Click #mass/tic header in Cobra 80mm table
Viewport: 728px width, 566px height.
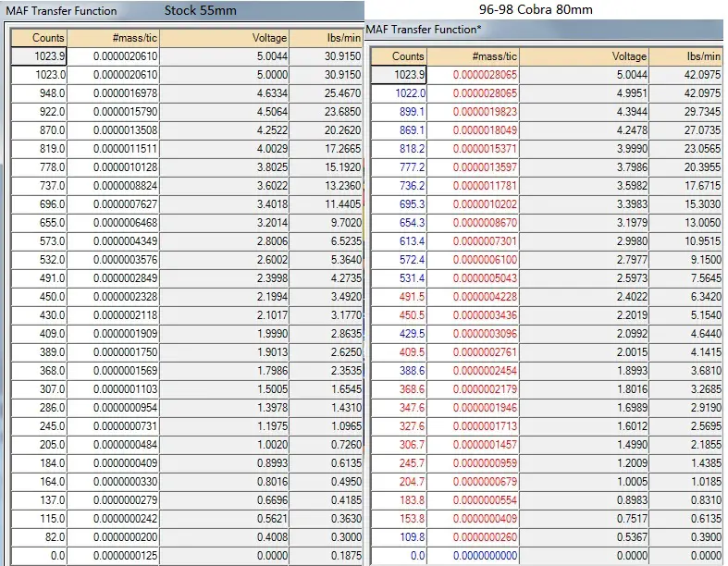(x=473, y=56)
